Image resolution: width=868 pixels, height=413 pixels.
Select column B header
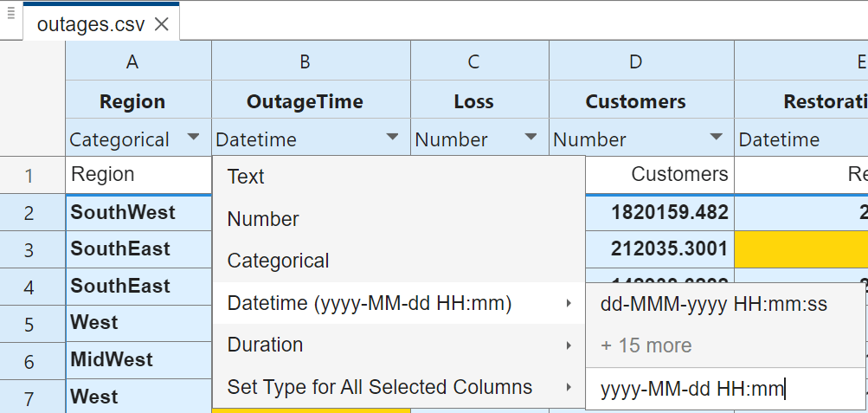311,61
